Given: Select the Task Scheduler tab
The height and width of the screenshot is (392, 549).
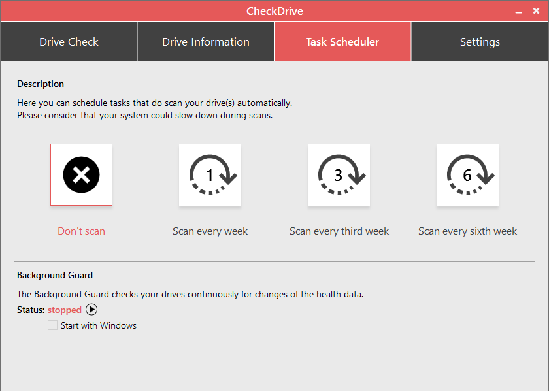Looking at the screenshot, I should click(x=342, y=41).
